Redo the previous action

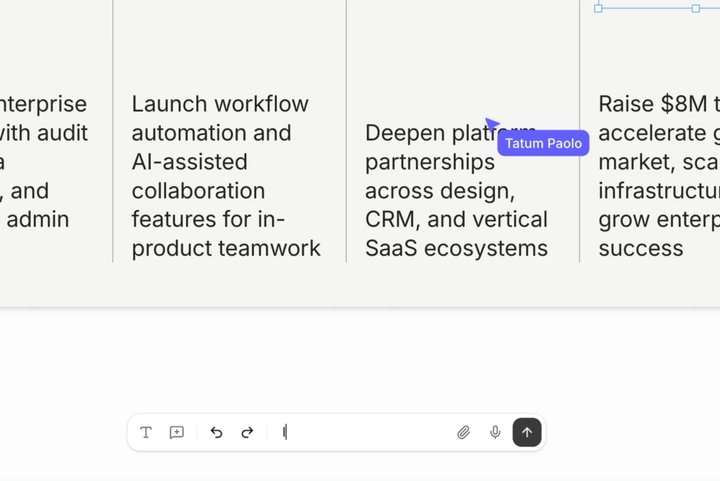tap(247, 432)
